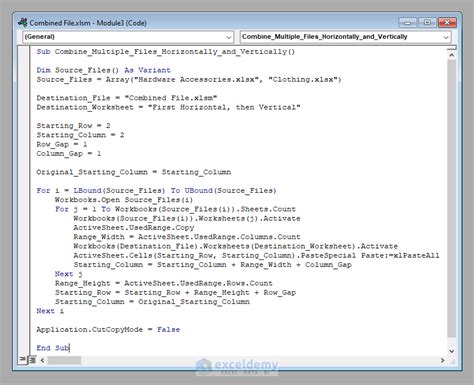
Task: Click the window title 'Combined File.xlsm - Module3 (Code)'
Action: 88,23
